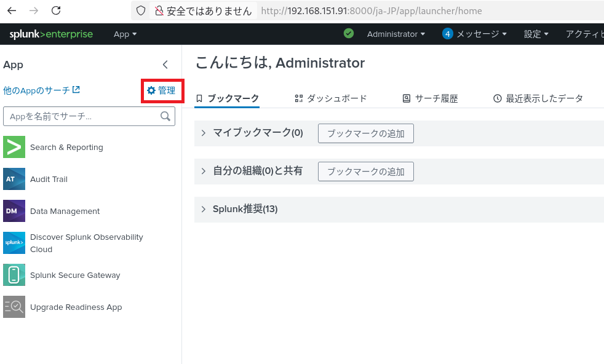Image resolution: width=604 pixels, height=364 pixels.
Task: Expand the マイブックマーク(0) section
Action: click(x=204, y=133)
